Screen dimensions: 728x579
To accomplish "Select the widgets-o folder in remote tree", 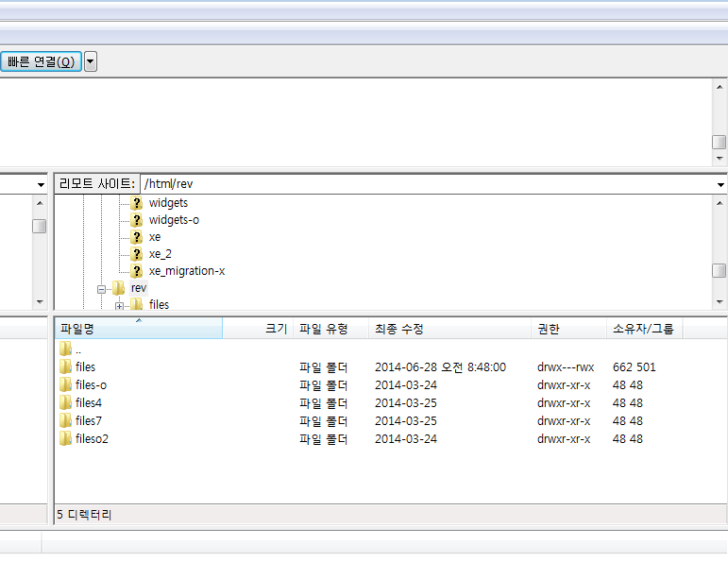I will click(x=174, y=220).
